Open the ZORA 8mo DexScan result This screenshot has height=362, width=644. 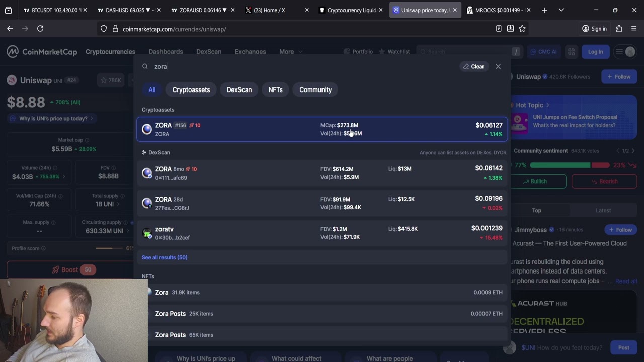coord(322,173)
